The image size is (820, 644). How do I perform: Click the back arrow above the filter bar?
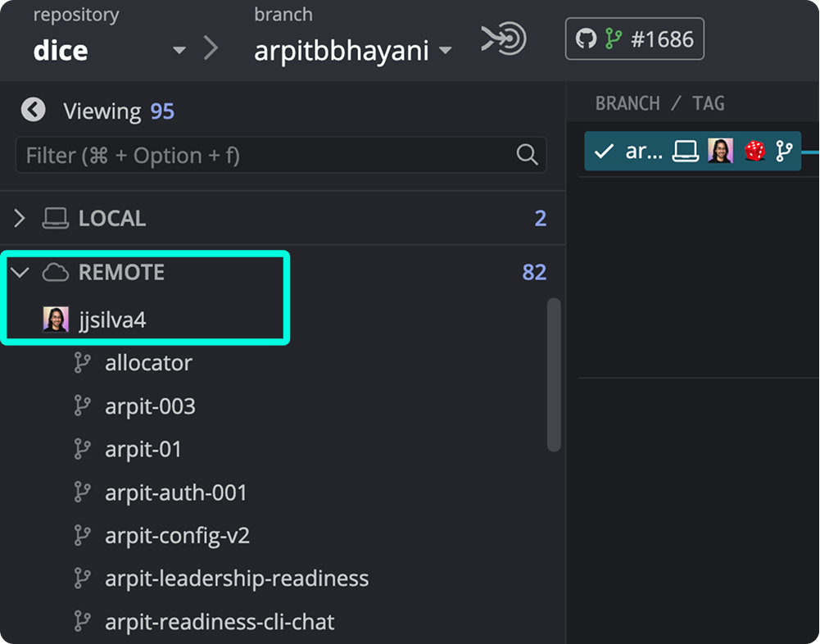34,109
